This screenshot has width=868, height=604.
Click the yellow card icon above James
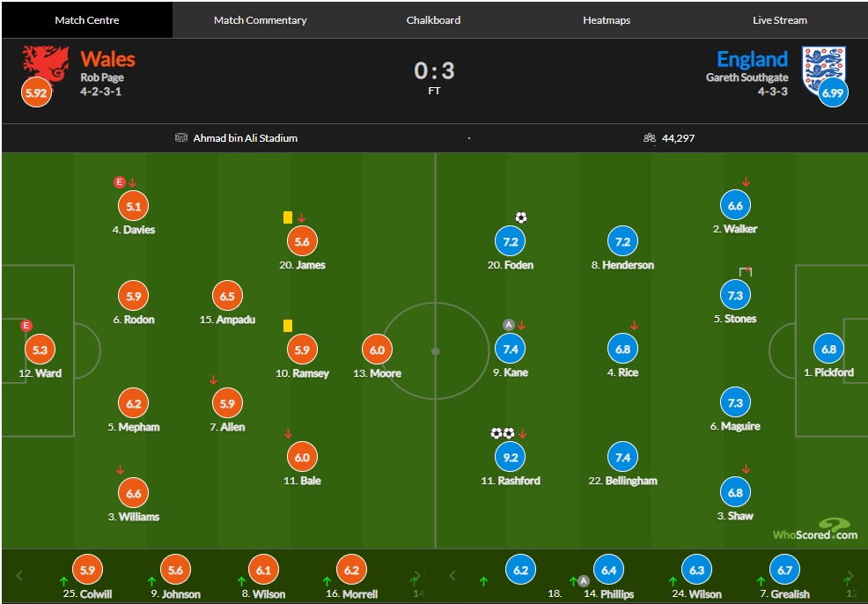[x=287, y=217]
